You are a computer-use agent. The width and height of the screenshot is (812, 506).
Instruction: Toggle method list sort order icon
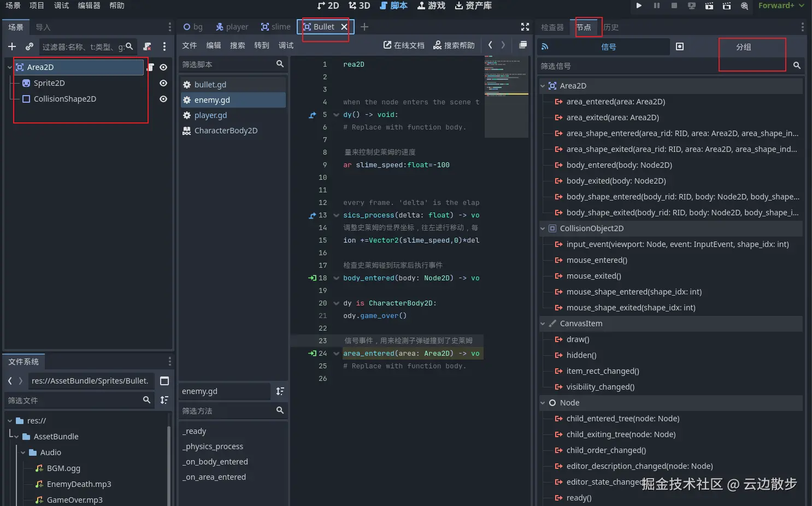(280, 391)
